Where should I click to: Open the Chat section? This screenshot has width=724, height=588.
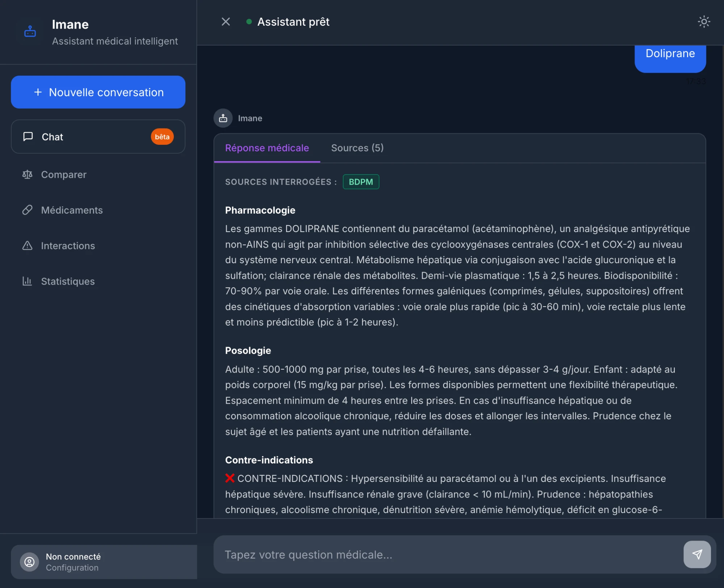(98, 136)
